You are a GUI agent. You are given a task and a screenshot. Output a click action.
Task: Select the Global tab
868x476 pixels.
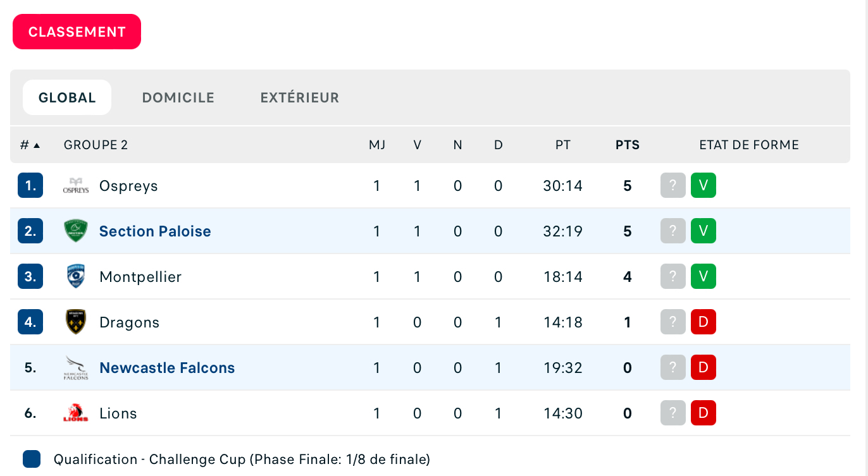67,97
